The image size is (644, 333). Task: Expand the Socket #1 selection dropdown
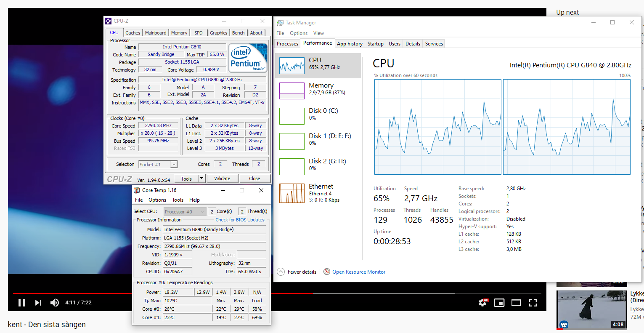tap(174, 165)
